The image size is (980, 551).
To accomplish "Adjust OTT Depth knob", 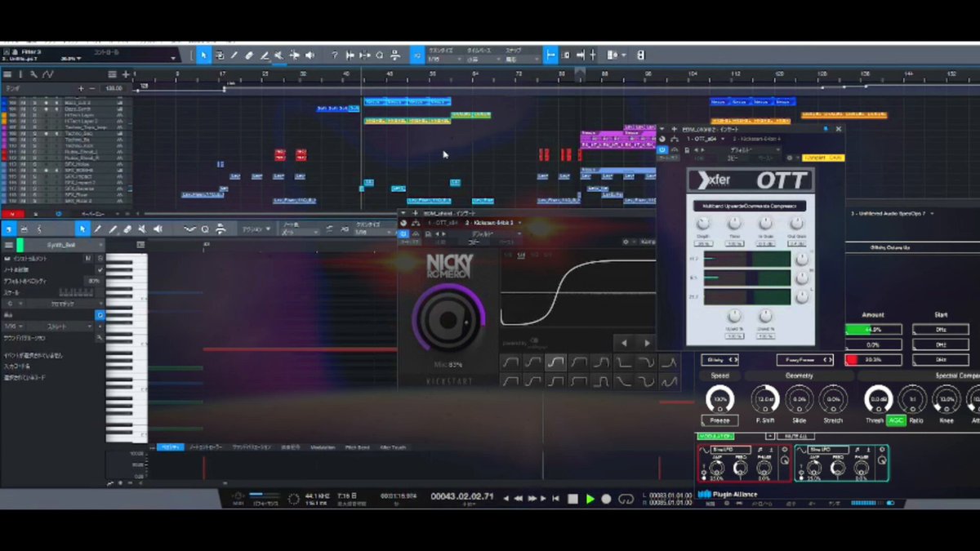I will point(703,224).
